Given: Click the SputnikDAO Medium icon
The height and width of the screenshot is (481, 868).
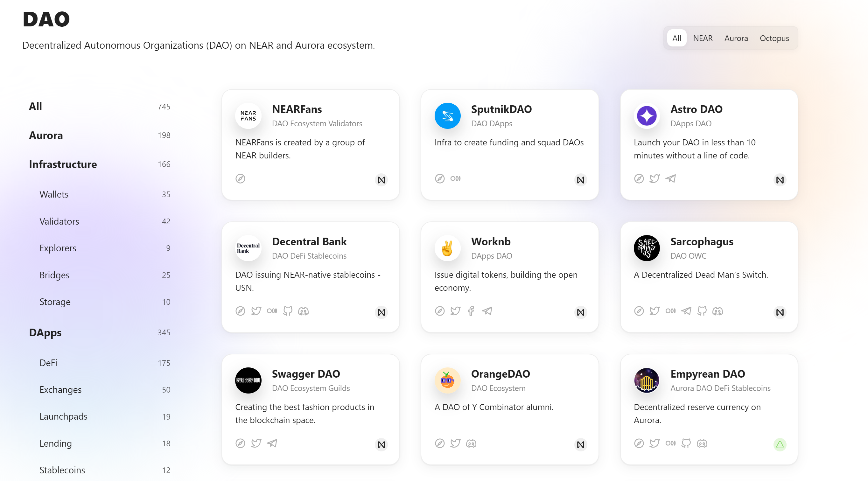Looking at the screenshot, I should click(456, 178).
